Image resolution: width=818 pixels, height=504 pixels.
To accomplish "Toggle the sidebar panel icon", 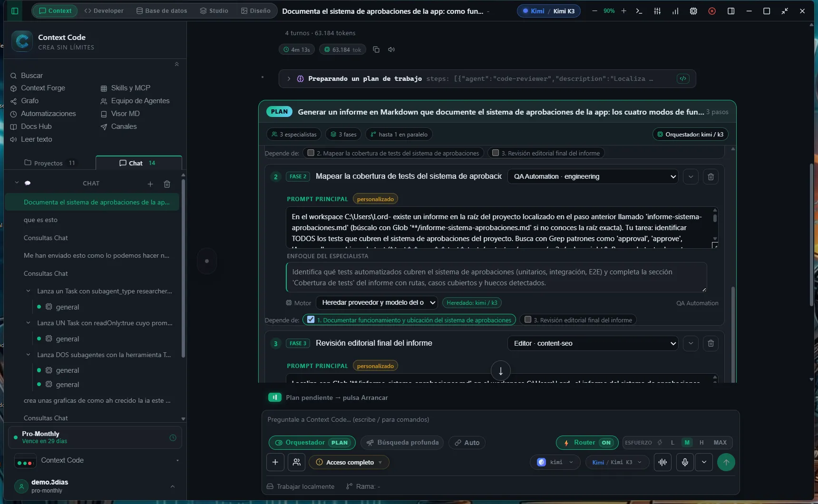I will pyautogui.click(x=15, y=11).
